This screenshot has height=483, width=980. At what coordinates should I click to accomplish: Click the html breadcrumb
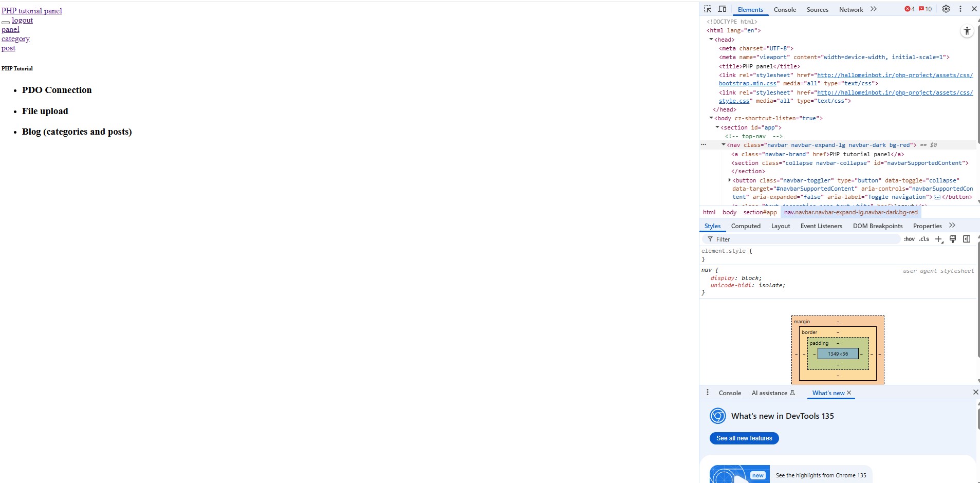point(709,212)
